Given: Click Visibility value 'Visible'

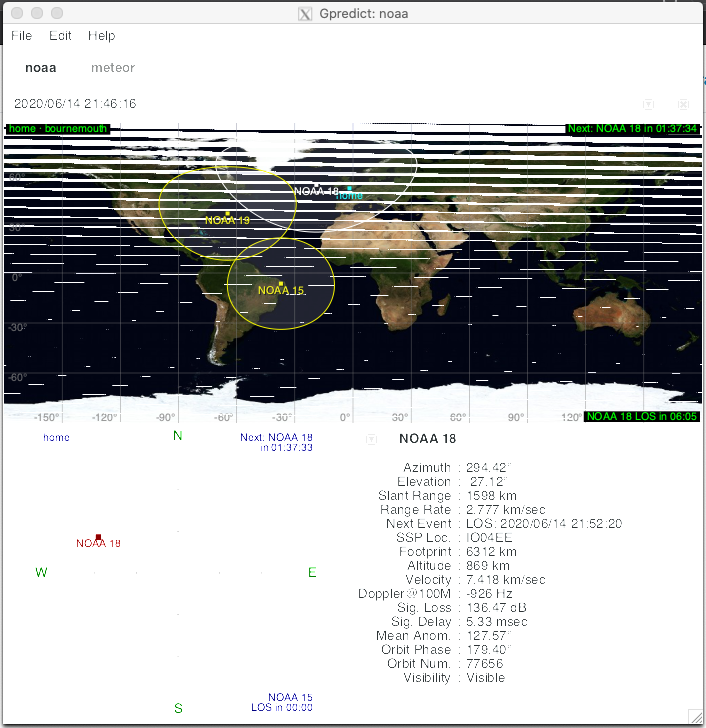Looking at the screenshot, I should click(486, 678).
